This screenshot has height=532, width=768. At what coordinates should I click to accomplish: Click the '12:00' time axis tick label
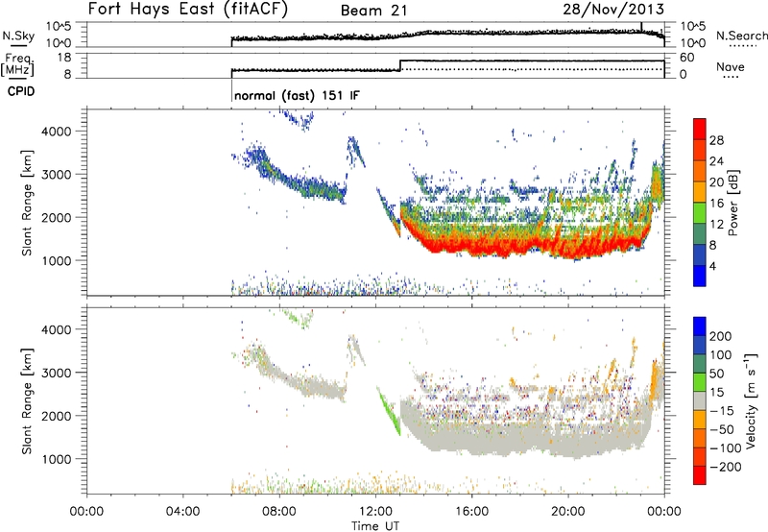click(375, 512)
